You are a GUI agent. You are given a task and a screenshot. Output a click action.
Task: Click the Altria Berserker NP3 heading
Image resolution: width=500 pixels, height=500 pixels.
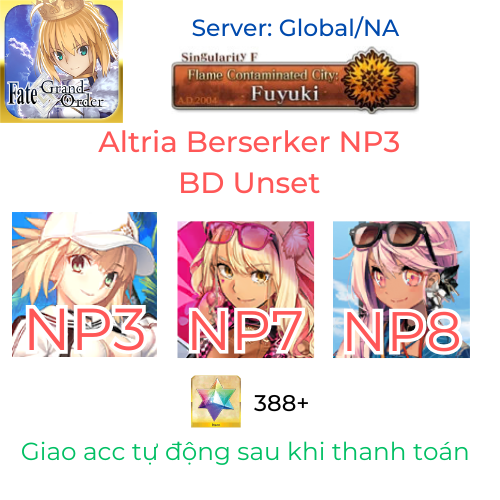point(249,142)
